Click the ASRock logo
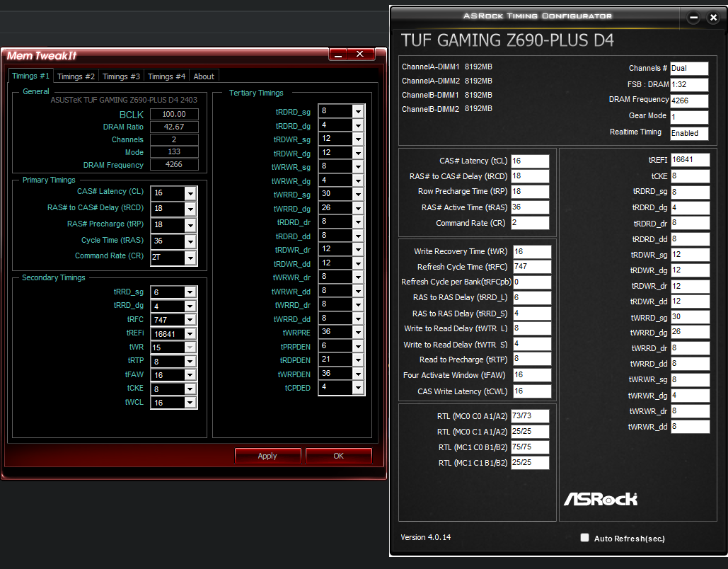This screenshot has height=569, width=728. (x=601, y=500)
